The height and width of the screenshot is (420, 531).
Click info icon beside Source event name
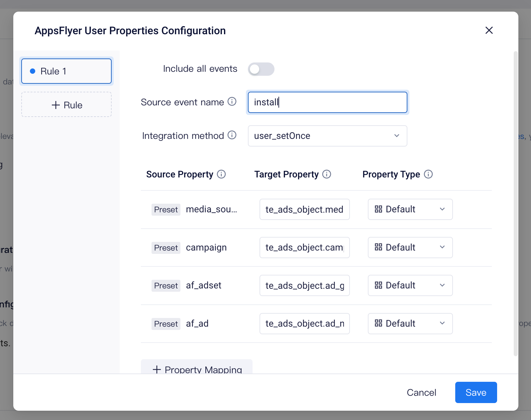[x=232, y=102]
